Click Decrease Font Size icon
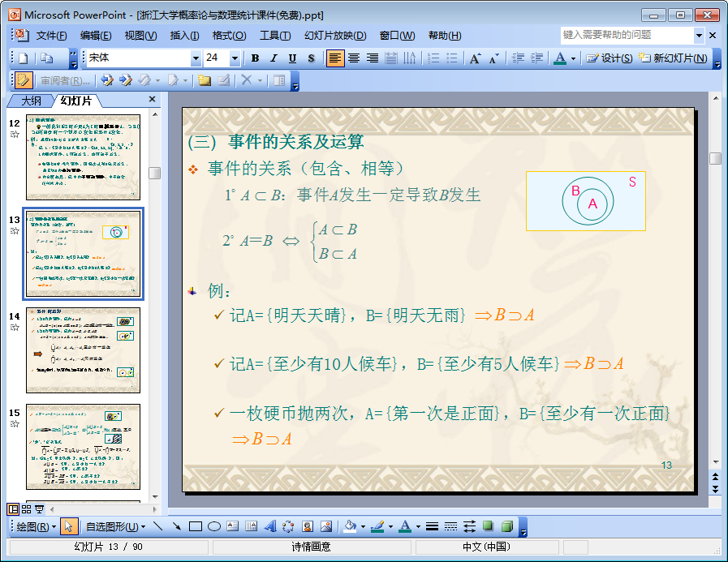 493,58
